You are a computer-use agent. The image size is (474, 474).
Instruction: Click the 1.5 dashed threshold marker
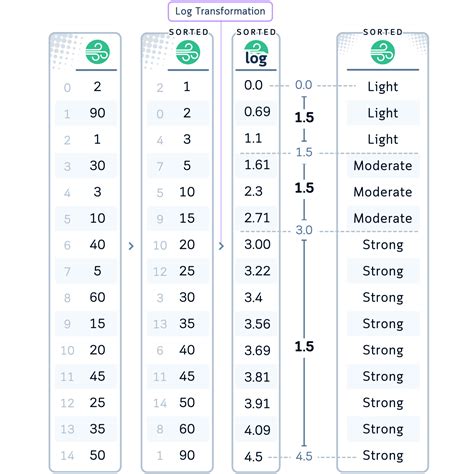point(304,152)
